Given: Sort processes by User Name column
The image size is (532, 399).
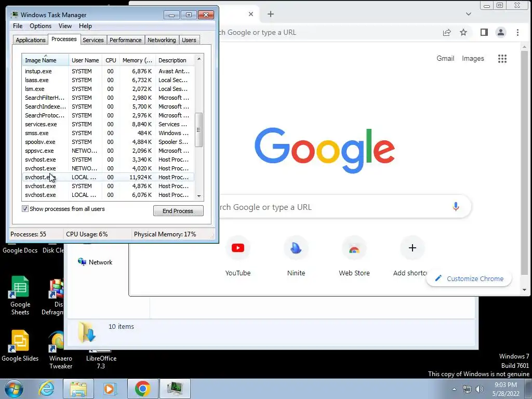Looking at the screenshot, I should [x=85, y=60].
